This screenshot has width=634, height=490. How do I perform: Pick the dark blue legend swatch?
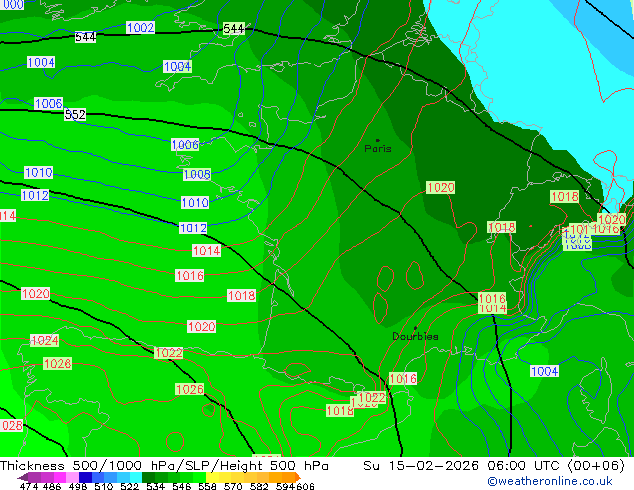coord(85,477)
